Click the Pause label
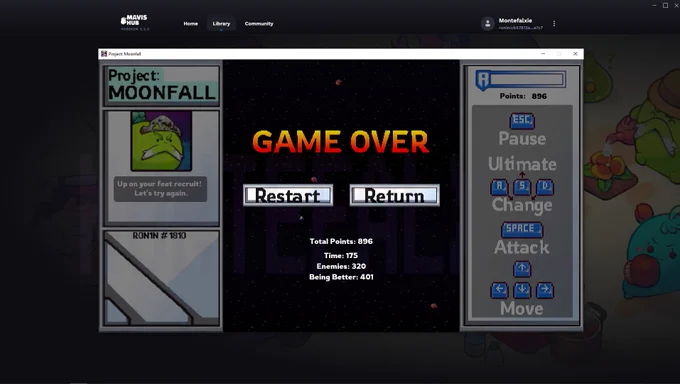This screenshot has width=680, height=384. pyautogui.click(x=522, y=139)
